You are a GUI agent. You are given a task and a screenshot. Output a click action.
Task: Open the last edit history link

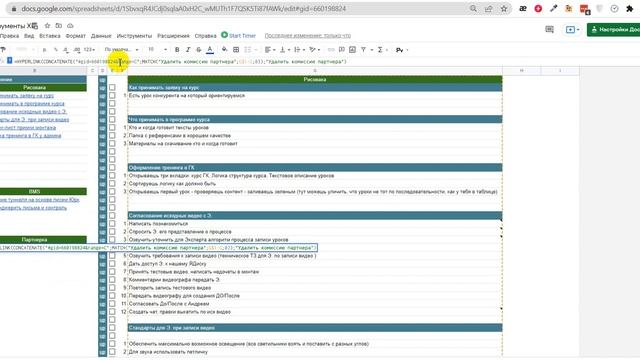[x=308, y=36]
